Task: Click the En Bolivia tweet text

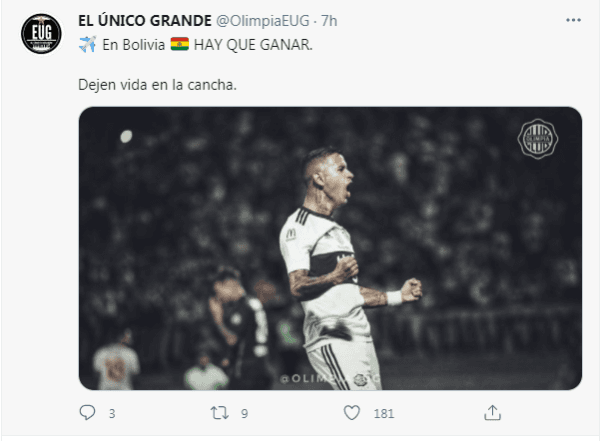Action: [x=133, y=45]
